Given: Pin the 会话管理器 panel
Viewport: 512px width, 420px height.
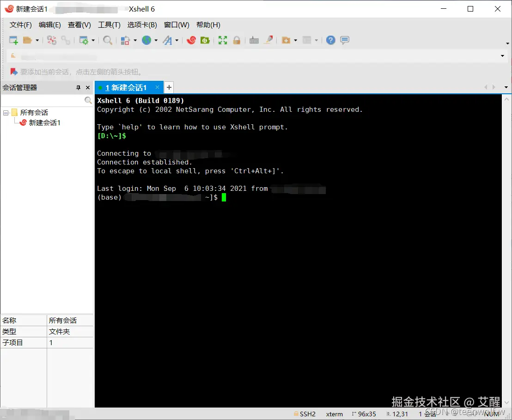Looking at the screenshot, I should (79, 87).
